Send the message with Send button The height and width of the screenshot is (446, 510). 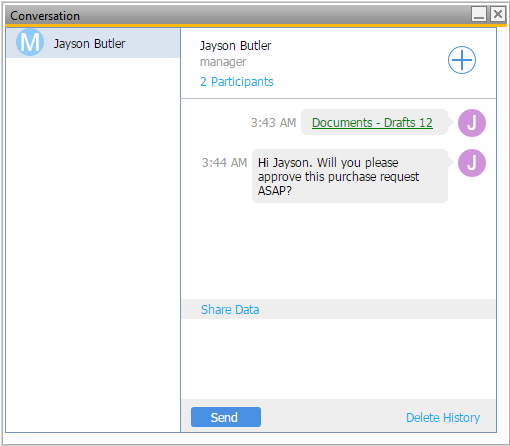[x=226, y=417]
